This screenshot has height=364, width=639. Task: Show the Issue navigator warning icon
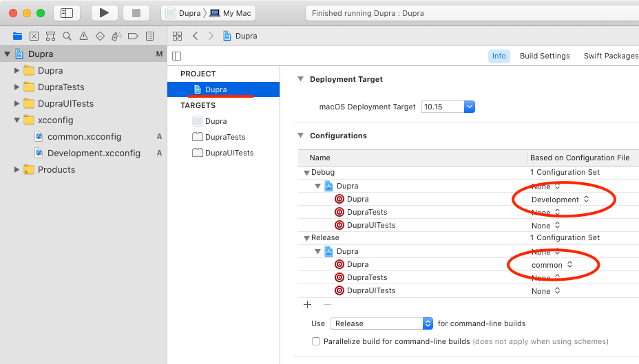(x=83, y=36)
